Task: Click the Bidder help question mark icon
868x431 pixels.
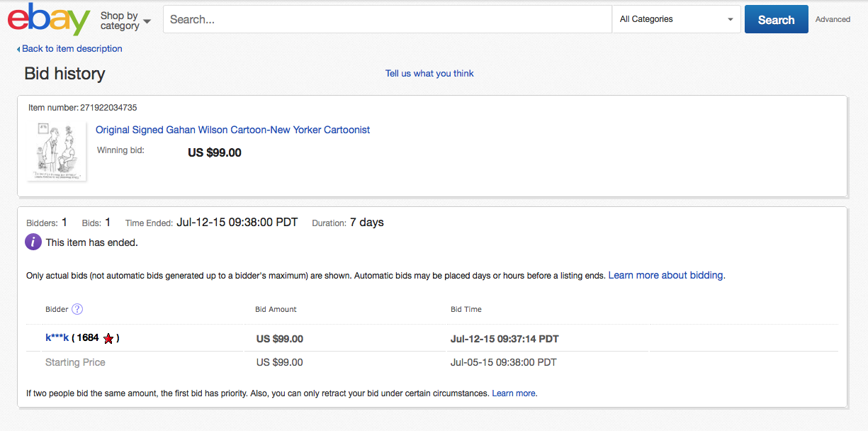Action: click(x=77, y=309)
